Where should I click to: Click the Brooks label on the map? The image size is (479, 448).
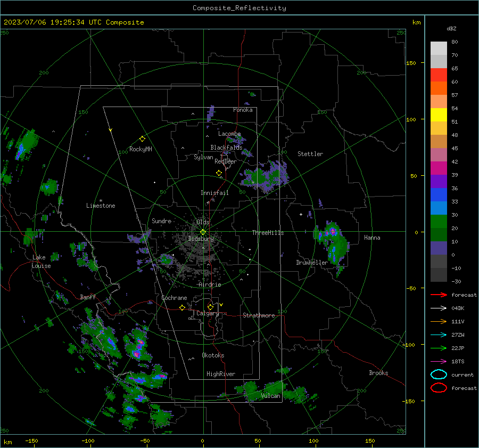click(x=378, y=373)
